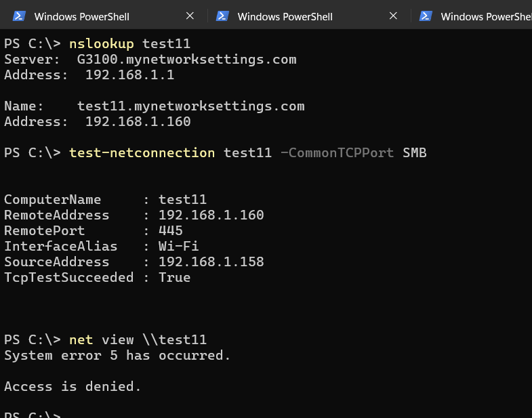532x418 pixels.
Task: Close the second Windows PowerShell tab
Action: [x=393, y=16]
